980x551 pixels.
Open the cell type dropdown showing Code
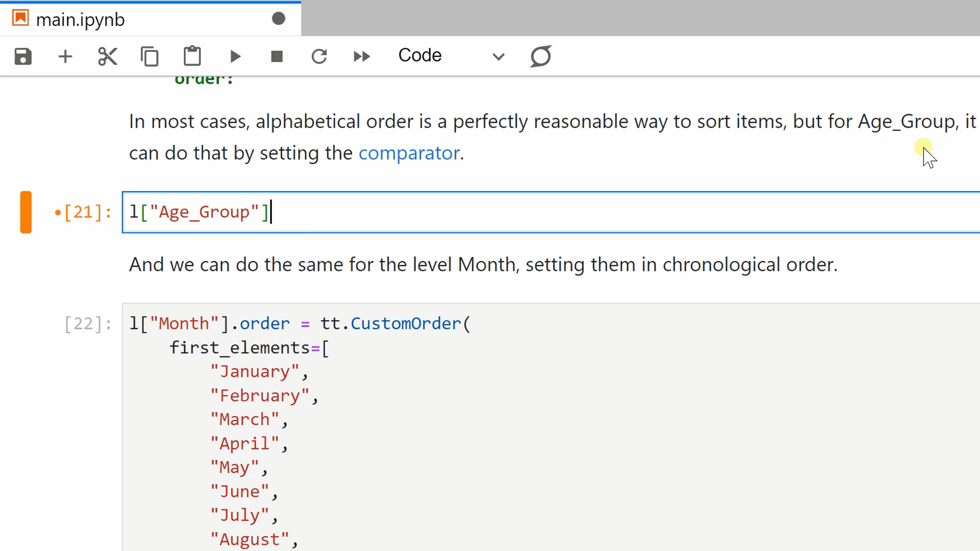pyautogui.click(x=451, y=56)
